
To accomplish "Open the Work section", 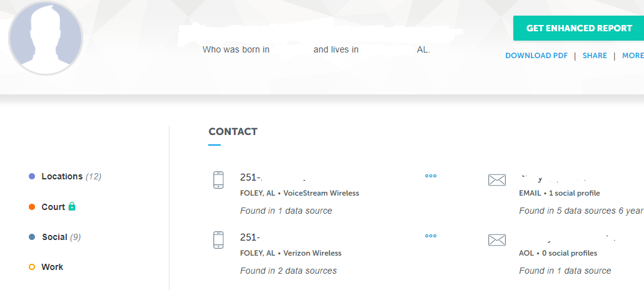I will point(52,267).
